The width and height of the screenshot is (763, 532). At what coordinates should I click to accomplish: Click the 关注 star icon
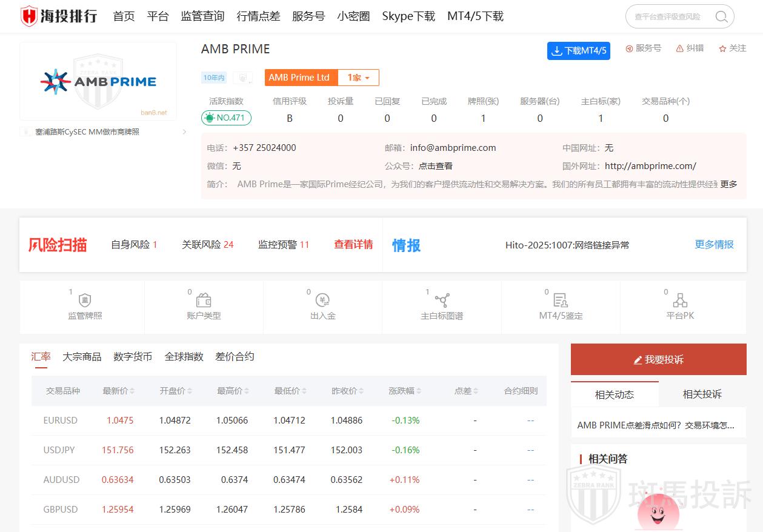(722, 48)
